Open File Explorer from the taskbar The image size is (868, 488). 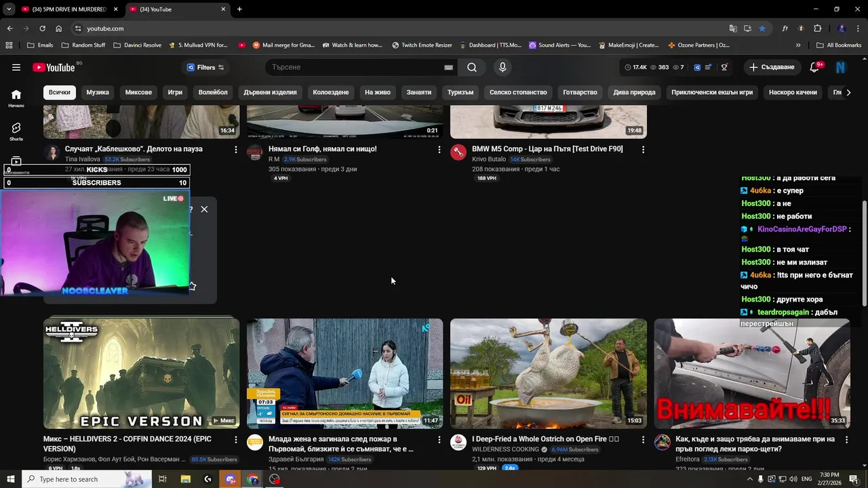coord(185,479)
